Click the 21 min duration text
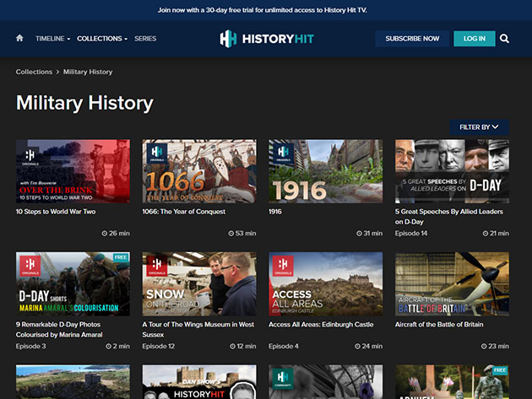 [499, 233]
